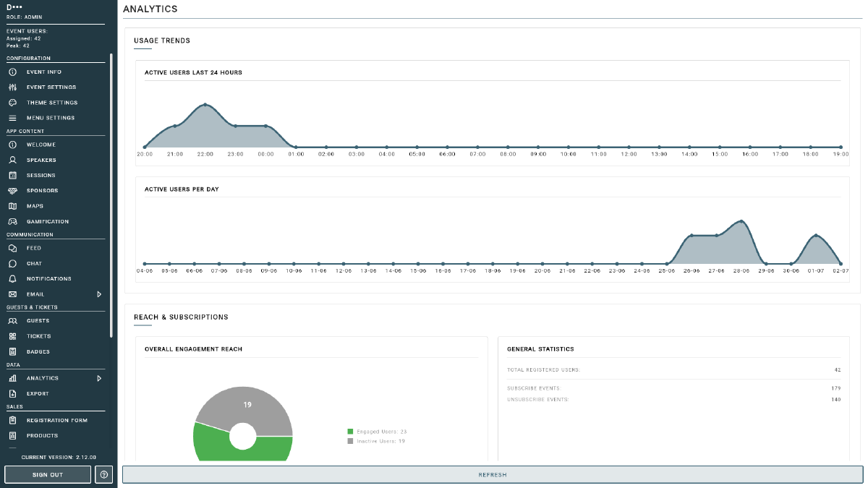Click the Badges icon
Image resolution: width=868 pixels, height=488 pixels.
click(12, 351)
